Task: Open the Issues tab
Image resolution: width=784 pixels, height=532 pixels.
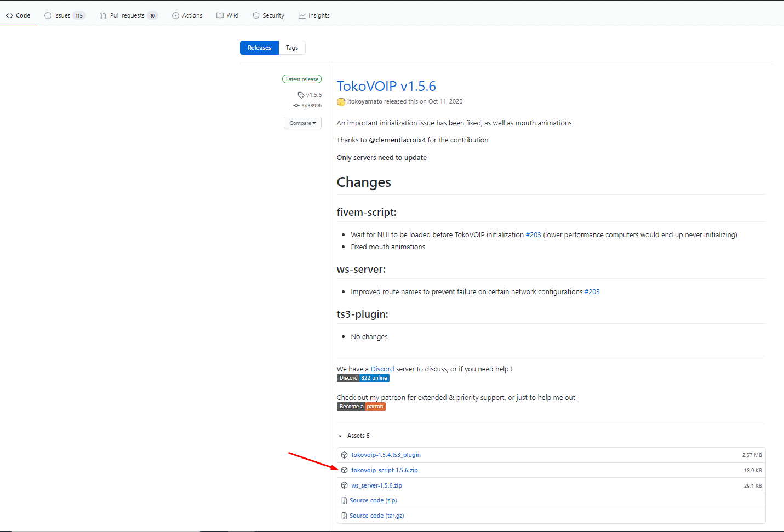Action: (x=65, y=15)
